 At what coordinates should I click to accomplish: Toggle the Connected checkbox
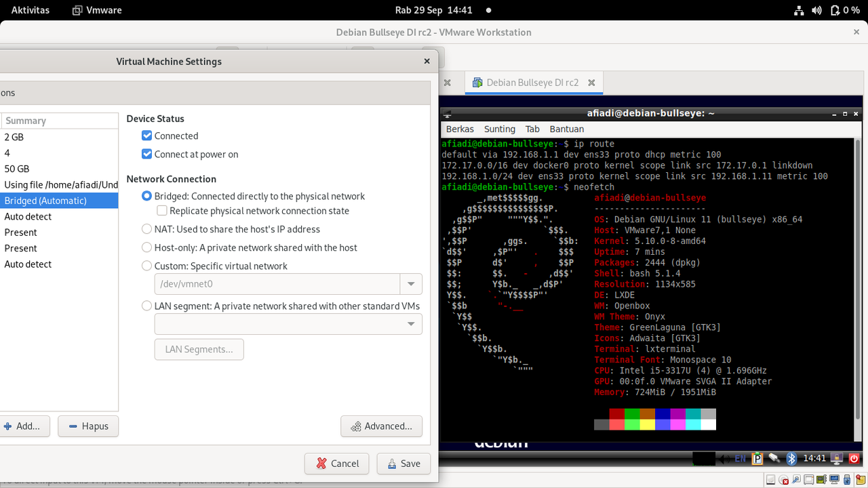(146, 136)
